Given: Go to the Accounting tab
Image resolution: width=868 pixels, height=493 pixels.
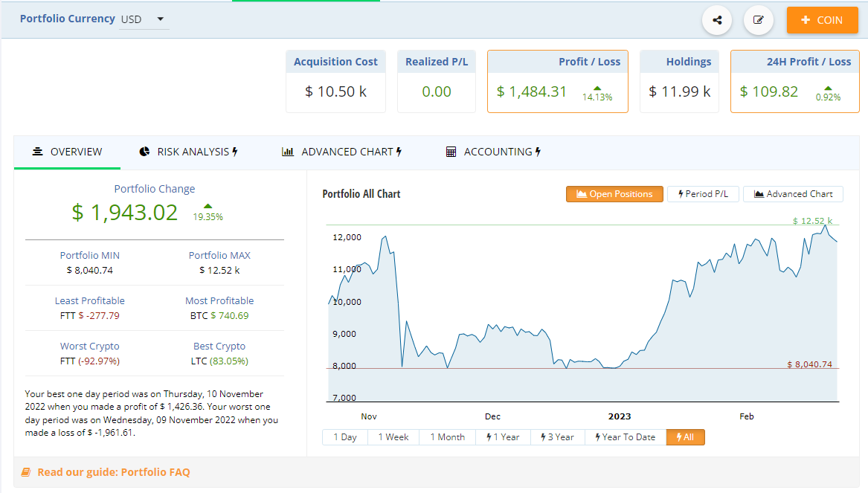Looking at the screenshot, I should (494, 152).
